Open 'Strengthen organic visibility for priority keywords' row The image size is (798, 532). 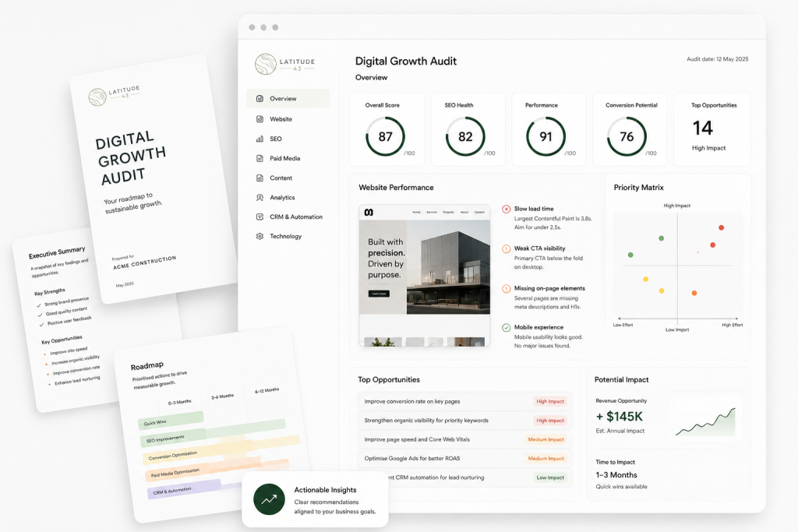(x=464, y=421)
